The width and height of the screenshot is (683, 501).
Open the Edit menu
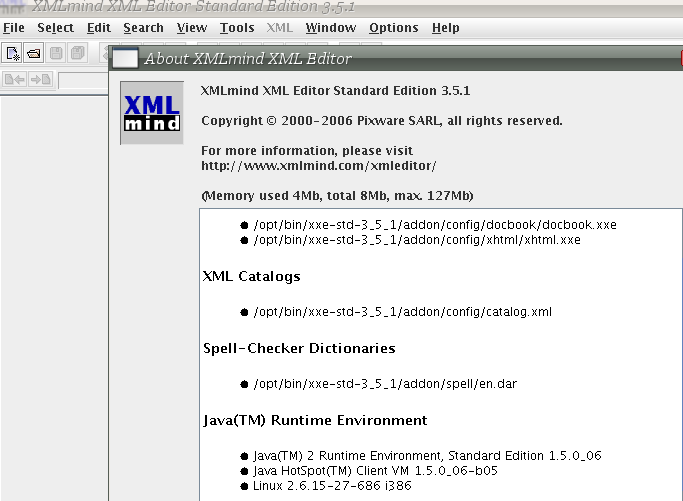pyautogui.click(x=99, y=28)
